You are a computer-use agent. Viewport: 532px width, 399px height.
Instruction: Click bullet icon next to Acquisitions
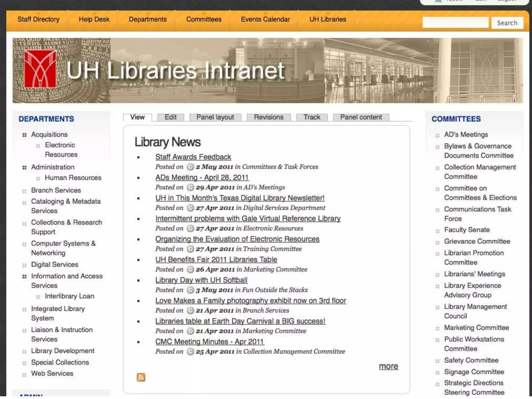(x=24, y=135)
